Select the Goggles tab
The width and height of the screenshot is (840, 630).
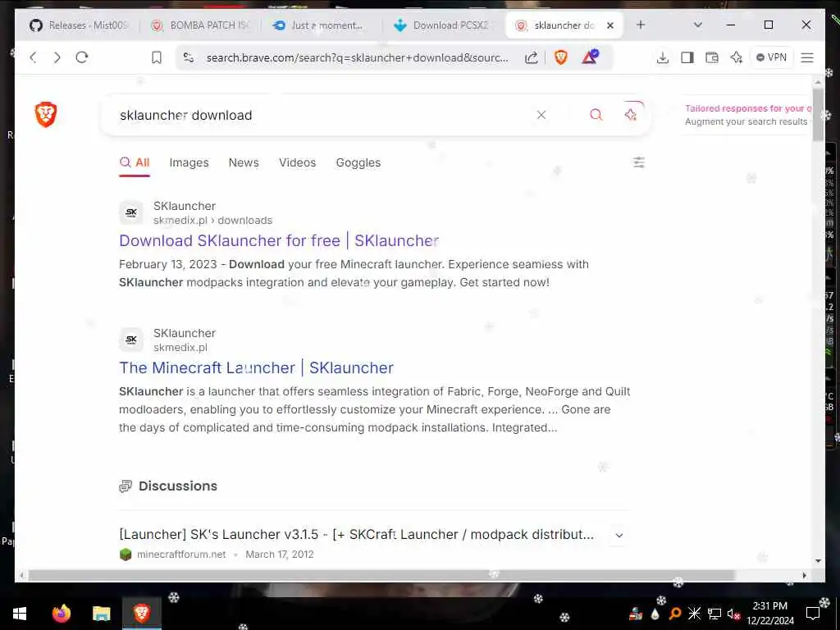click(x=358, y=162)
